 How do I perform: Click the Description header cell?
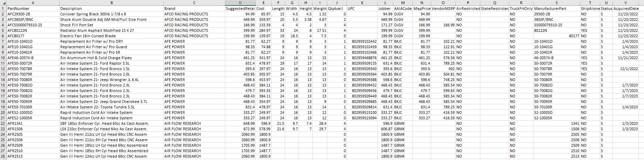click(x=111, y=9)
